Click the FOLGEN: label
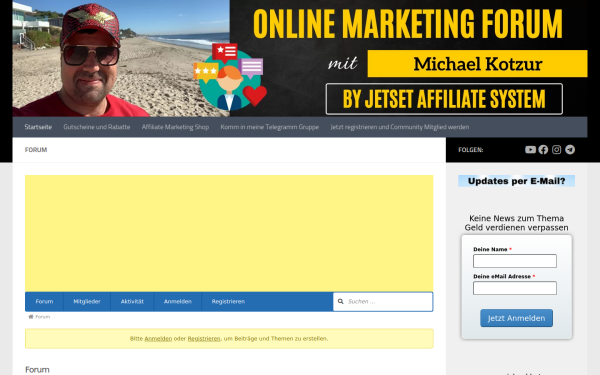Image resolution: width=600 pixels, height=375 pixels. pyautogui.click(x=471, y=150)
